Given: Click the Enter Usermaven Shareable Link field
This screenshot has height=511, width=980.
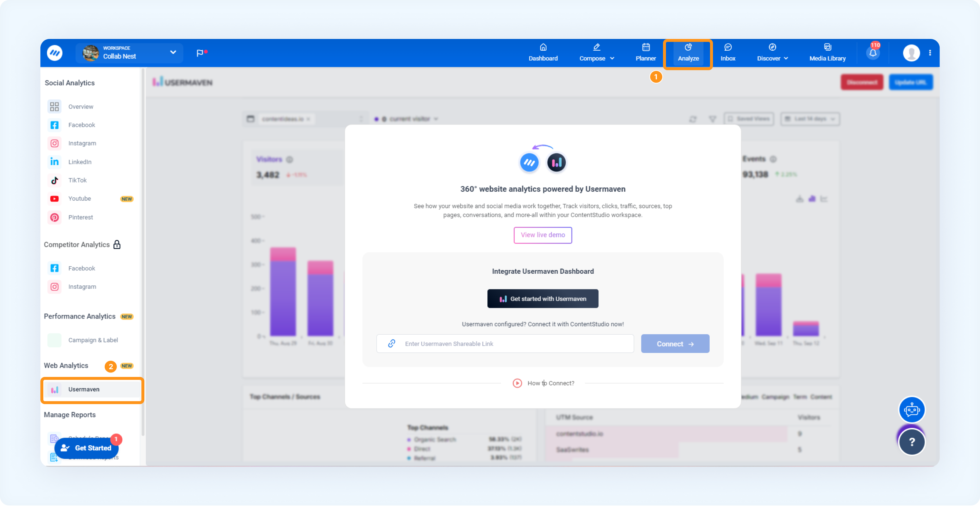Looking at the screenshot, I should tap(505, 343).
